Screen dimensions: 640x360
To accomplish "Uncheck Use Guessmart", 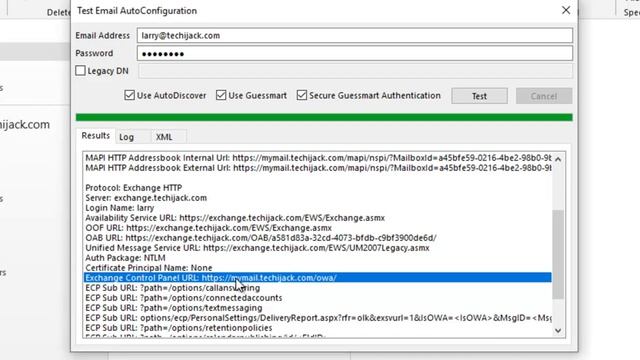I will 221,95.
